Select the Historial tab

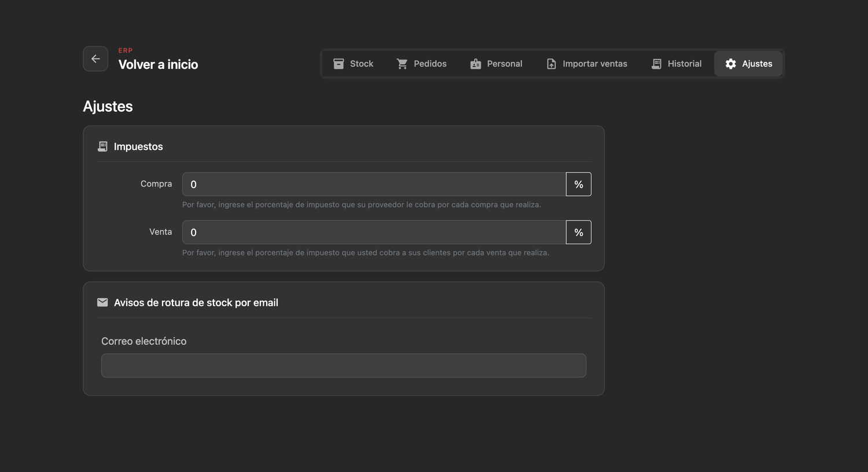(x=676, y=64)
